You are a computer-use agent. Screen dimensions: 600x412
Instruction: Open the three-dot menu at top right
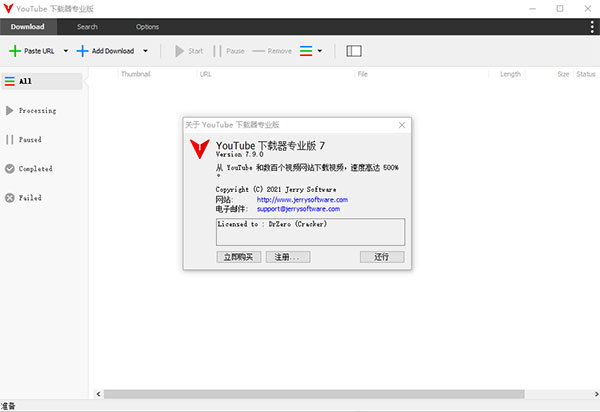[x=592, y=27]
